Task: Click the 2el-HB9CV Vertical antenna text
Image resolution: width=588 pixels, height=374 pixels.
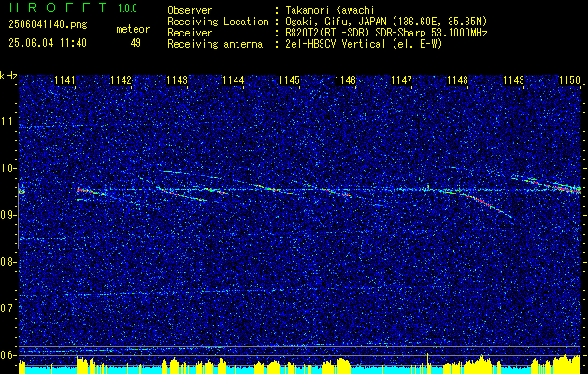Action: [x=364, y=44]
